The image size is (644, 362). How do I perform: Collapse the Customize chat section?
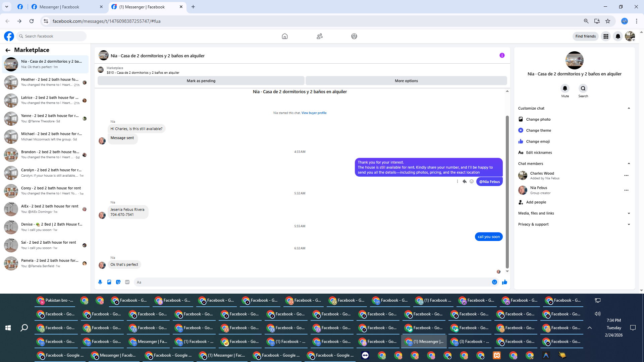pyautogui.click(x=629, y=108)
